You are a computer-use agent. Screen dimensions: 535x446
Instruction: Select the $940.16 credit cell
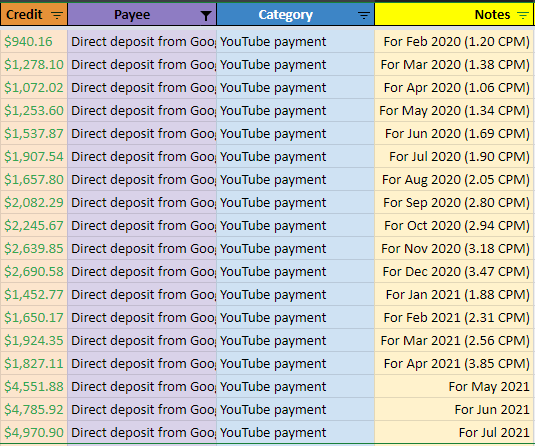(x=34, y=41)
